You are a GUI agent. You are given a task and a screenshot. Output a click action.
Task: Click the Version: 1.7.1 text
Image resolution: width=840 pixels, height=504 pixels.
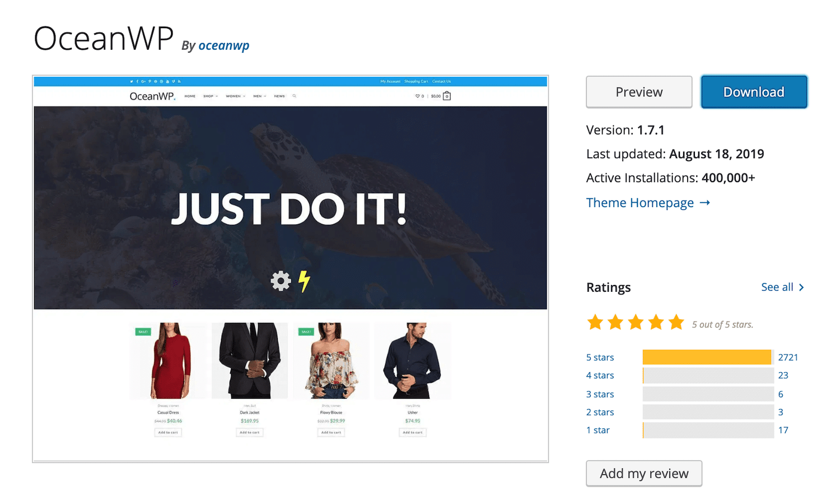[626, 130]
